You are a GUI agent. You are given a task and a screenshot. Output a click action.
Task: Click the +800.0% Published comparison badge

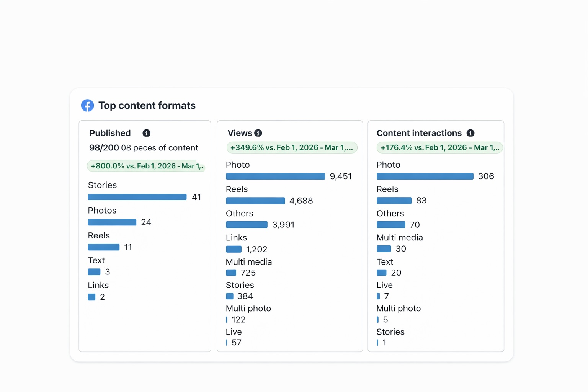pos(146,166)
